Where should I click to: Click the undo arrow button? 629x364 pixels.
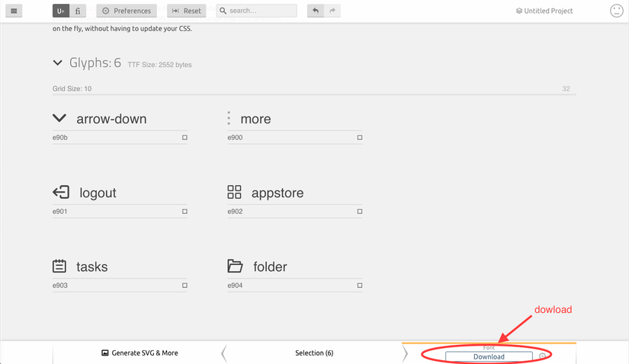tap(316, 11)
